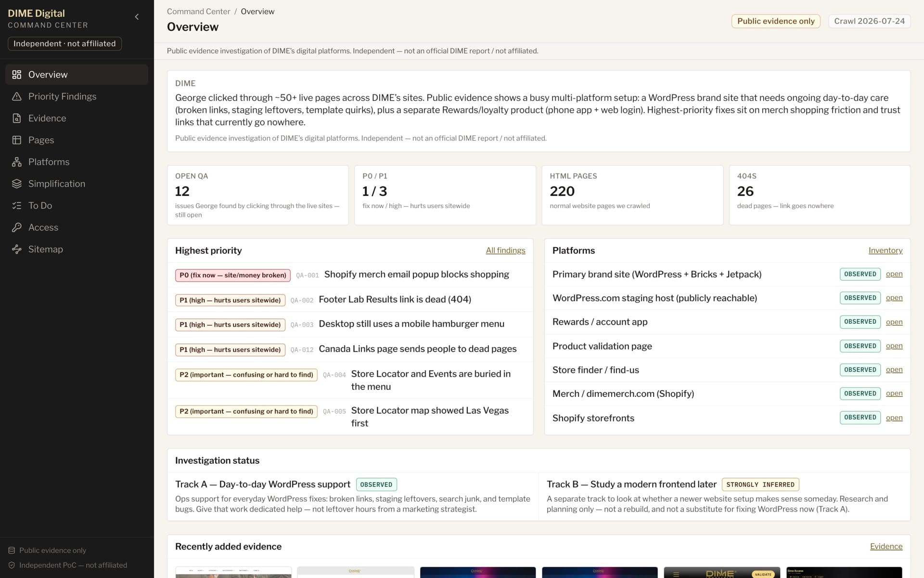Click the Public evidence only badge
Screen dimensions: 924x578
pyautogui.click(x=776, y=21)
